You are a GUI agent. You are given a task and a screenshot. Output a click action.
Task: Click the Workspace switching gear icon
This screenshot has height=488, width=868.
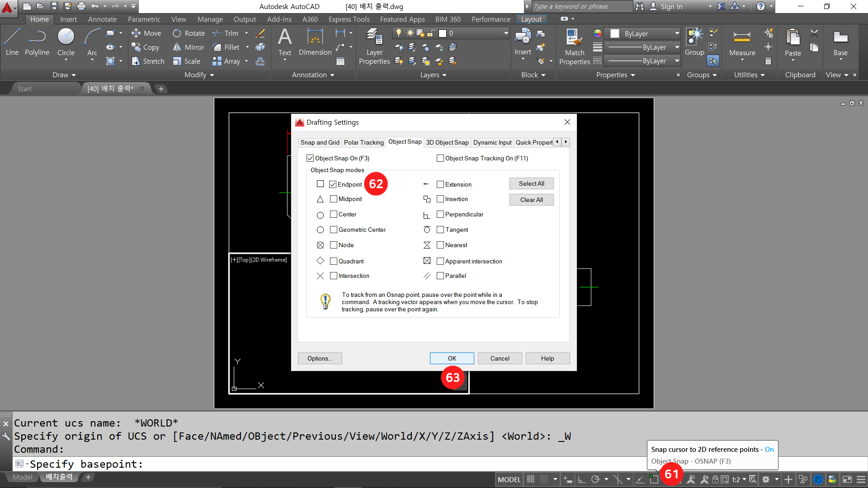(766, 479)
